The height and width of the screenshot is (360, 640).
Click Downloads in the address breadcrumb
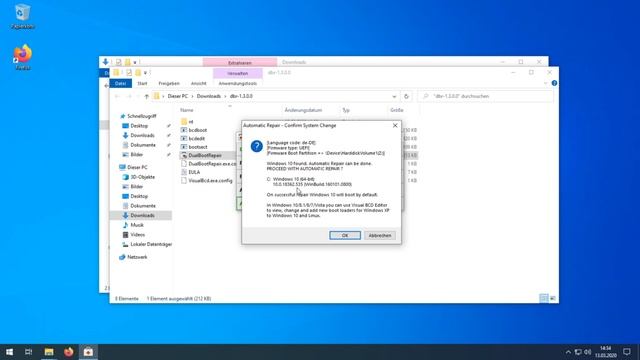coord(209,96)
